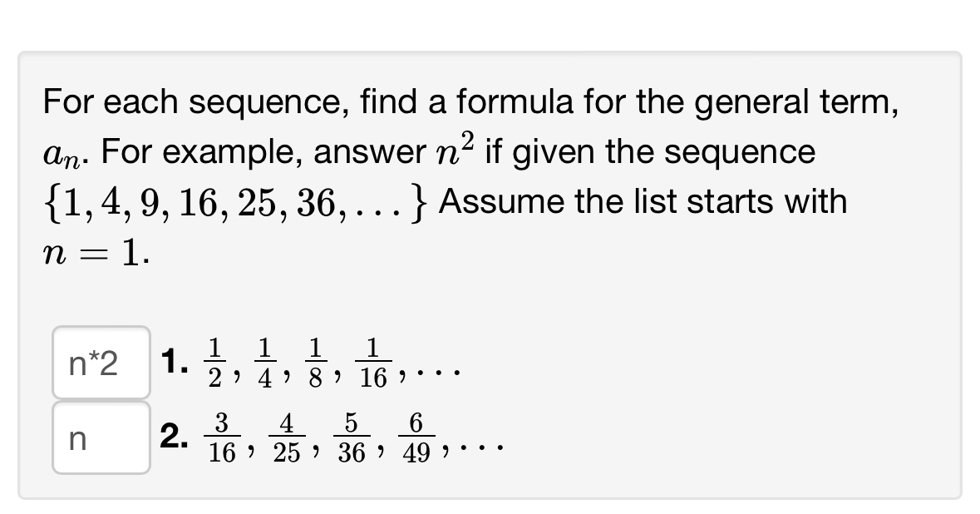
Task: Click the first line of instruction text
Action: (465, 101)
